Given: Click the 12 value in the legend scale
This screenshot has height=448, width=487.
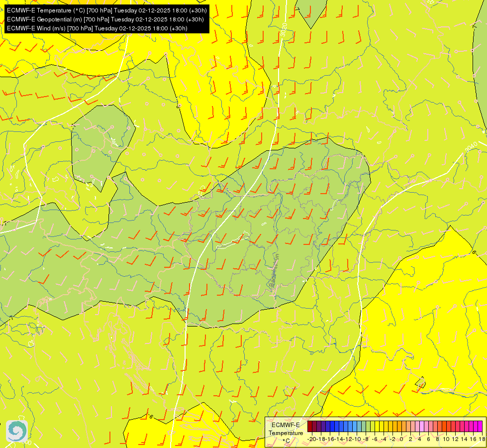Looking at the screenshot, I should (455, 440).
